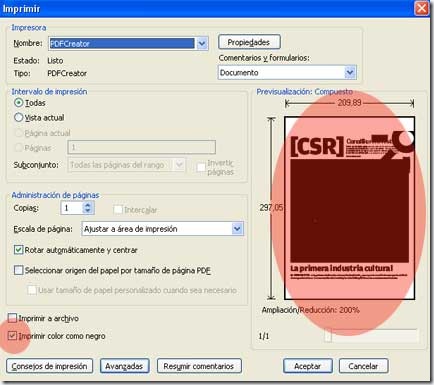Screen dimensions: 434x385
Task: Open the Comentarios y formularios dropdown
Action: pos(287,72)
